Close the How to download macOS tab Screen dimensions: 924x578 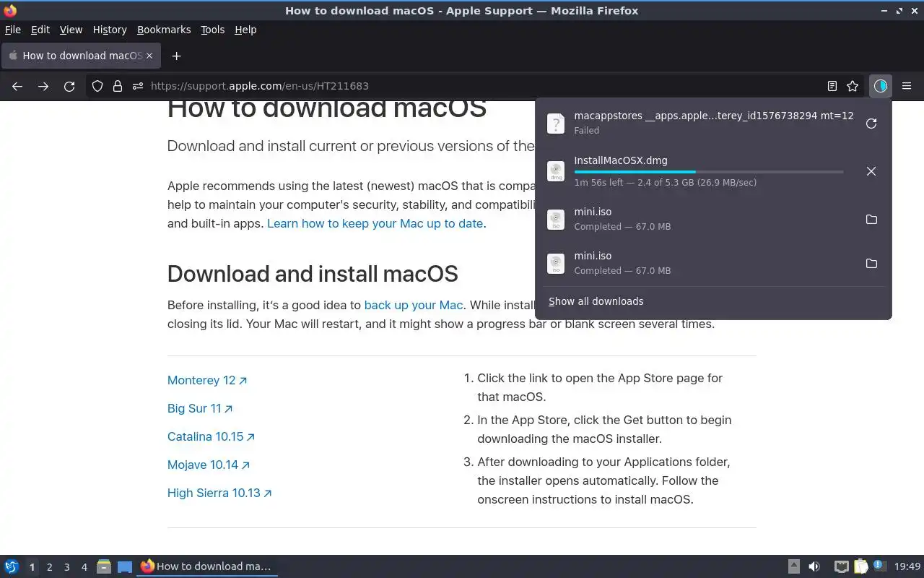[x=149, y=56]
